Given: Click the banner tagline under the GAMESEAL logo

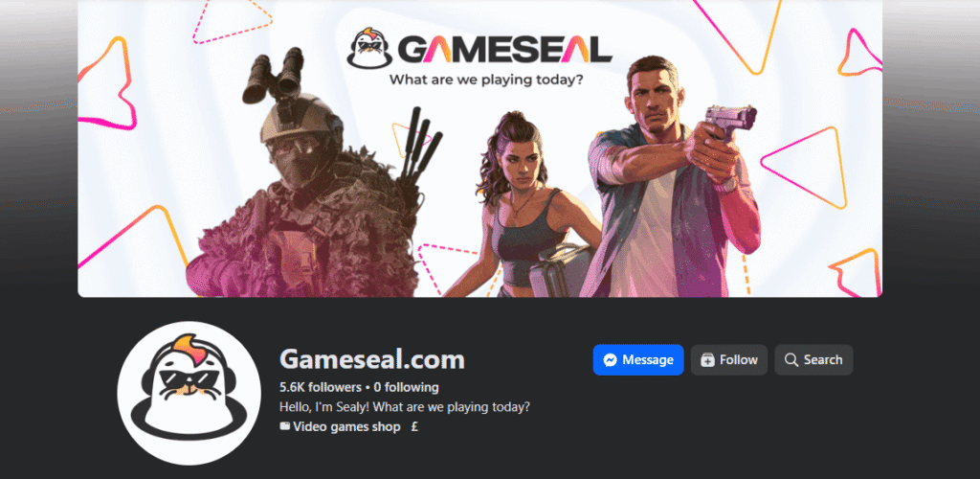Looking at the screenshot, I should tap(485, 80).
